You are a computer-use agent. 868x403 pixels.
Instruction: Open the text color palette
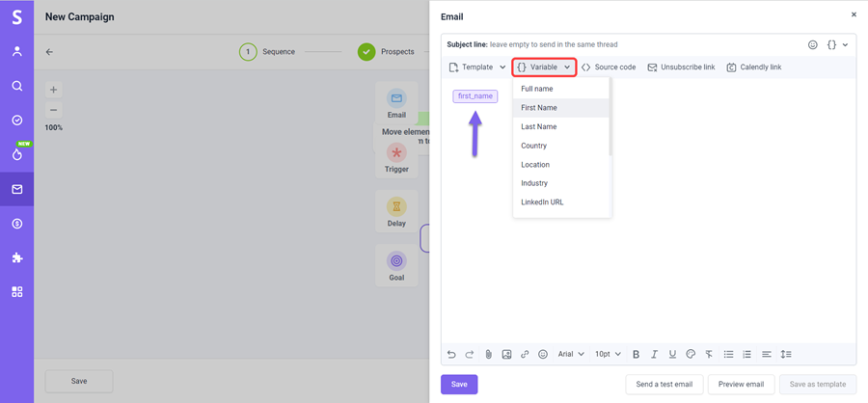tap(691, 354)
